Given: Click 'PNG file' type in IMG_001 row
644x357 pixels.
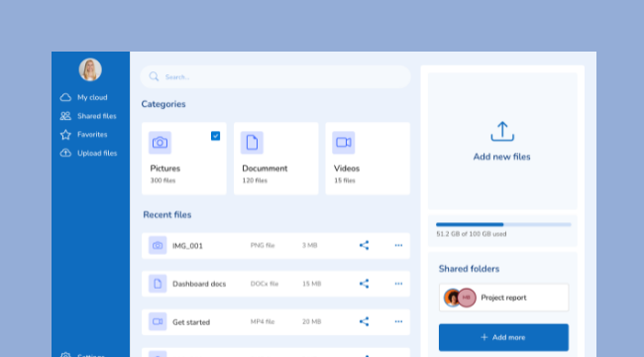Looking at the screenshot, I should pos(263,246).
